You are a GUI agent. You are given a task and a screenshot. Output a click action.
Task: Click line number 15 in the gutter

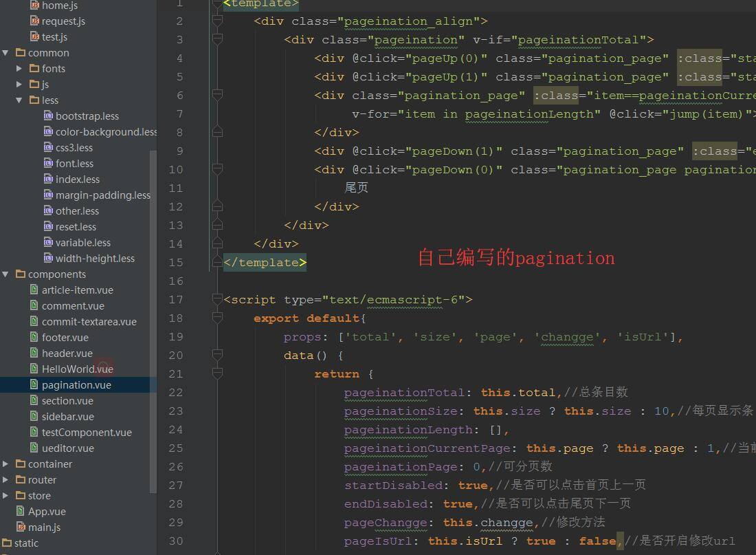(175, 263)
